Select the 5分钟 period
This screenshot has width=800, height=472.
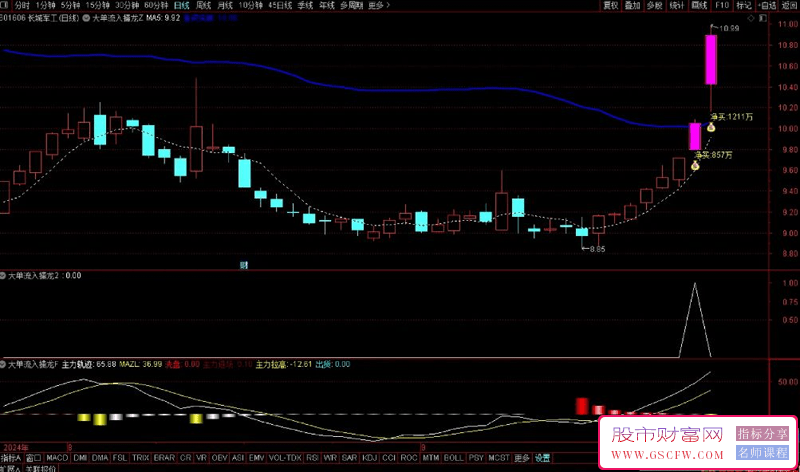[x=70, y=5]
